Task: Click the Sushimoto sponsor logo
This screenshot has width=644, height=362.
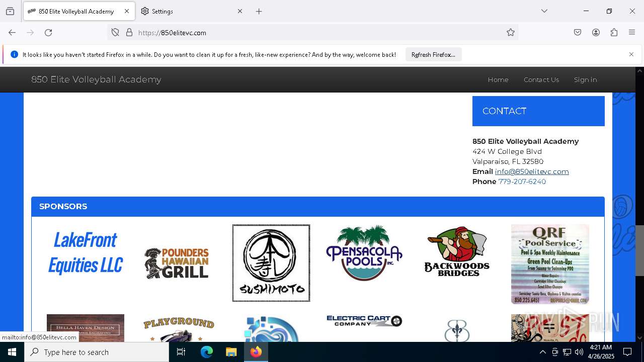Action: coord(271,263)
